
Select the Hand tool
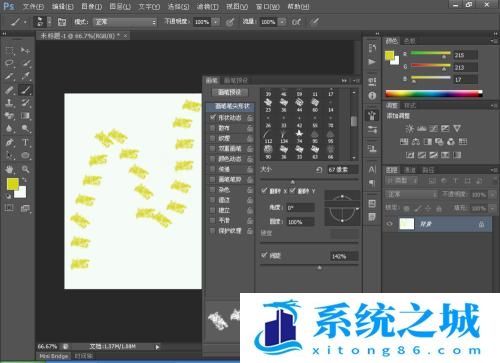(10, 169)
